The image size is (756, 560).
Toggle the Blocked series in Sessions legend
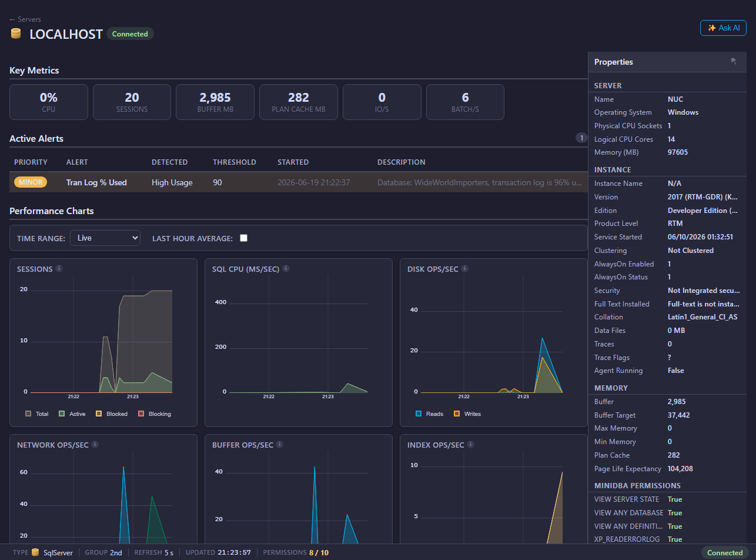(112, 414)
